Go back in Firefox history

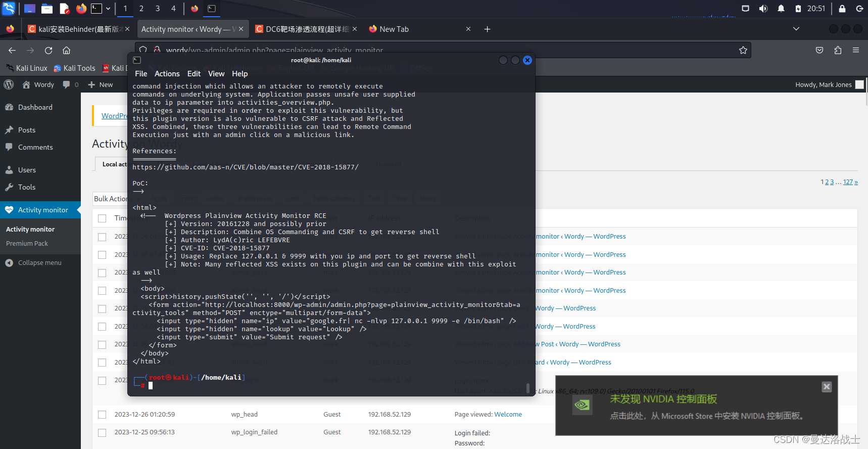12,50
